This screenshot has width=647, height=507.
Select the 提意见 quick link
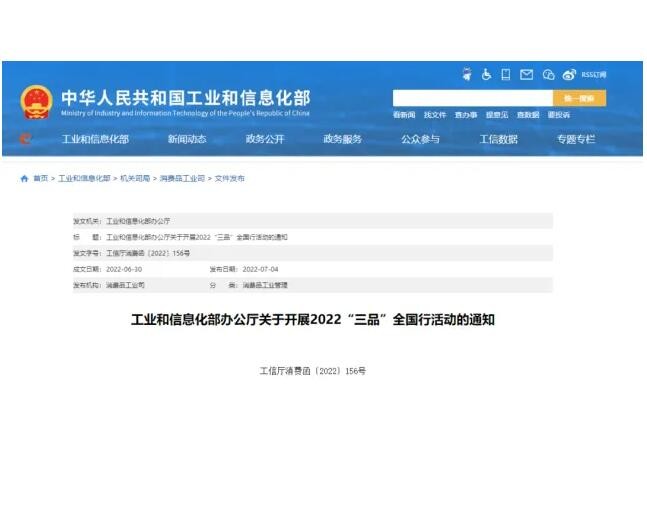point(497,115)
